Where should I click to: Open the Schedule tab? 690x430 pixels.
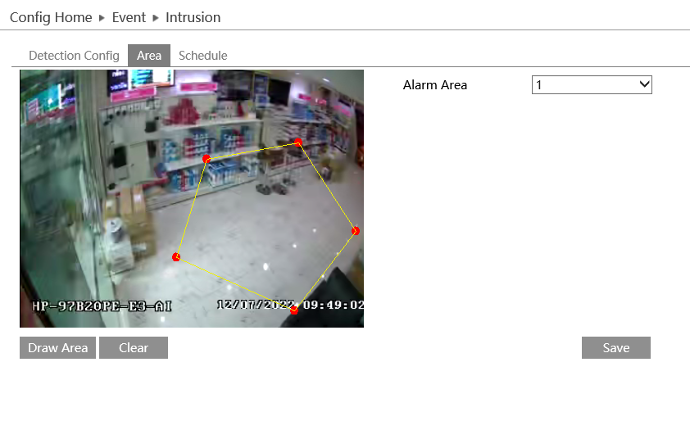(x=203, y=56)
